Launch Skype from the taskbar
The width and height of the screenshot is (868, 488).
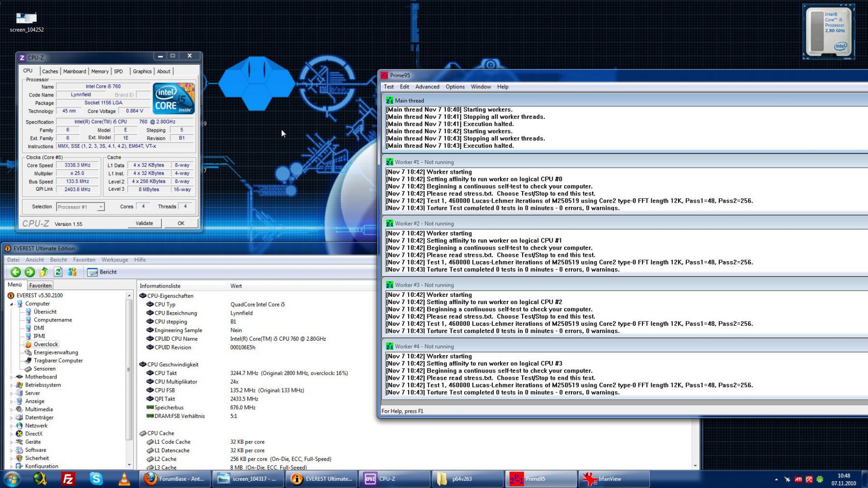tap(96, 479)
